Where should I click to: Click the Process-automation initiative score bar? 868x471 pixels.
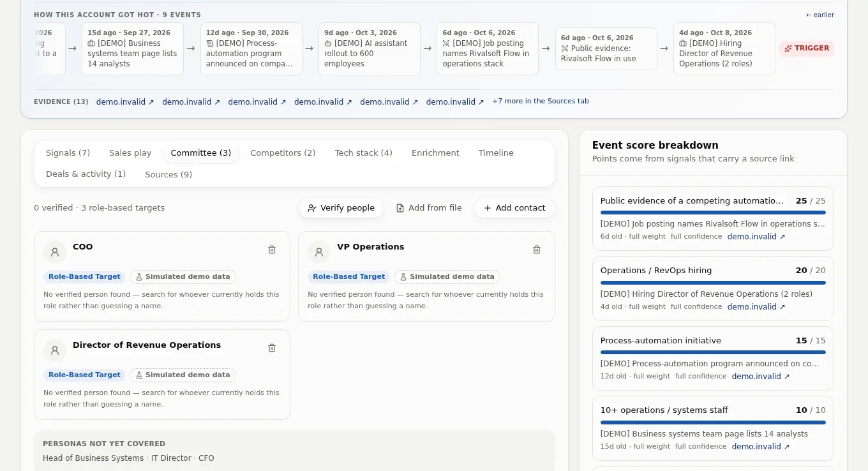click(x=713, y=352)
